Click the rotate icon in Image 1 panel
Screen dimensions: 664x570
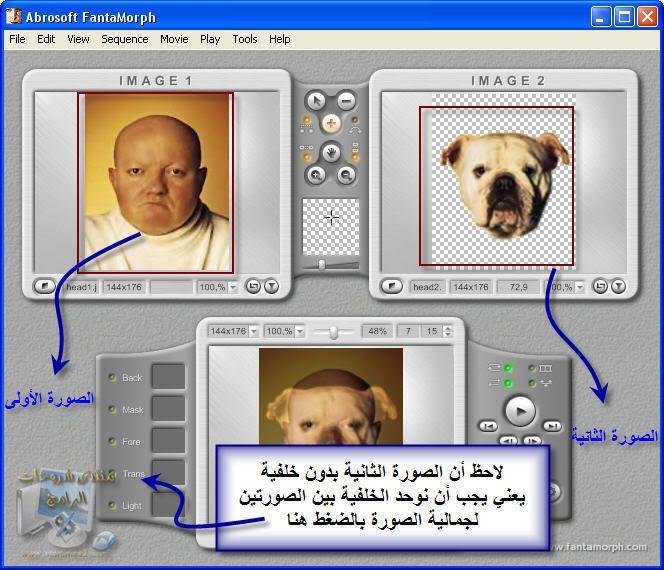pos(253,287)
